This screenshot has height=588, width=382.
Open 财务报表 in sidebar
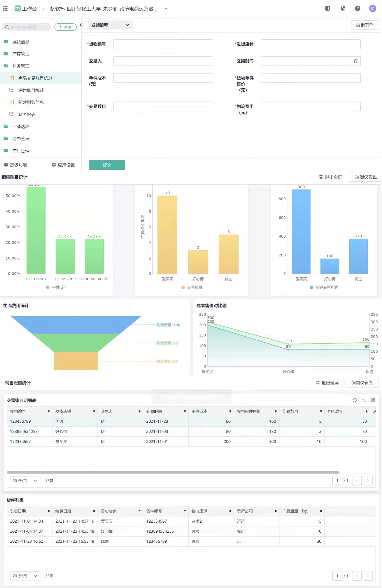[x=27, y=114]
